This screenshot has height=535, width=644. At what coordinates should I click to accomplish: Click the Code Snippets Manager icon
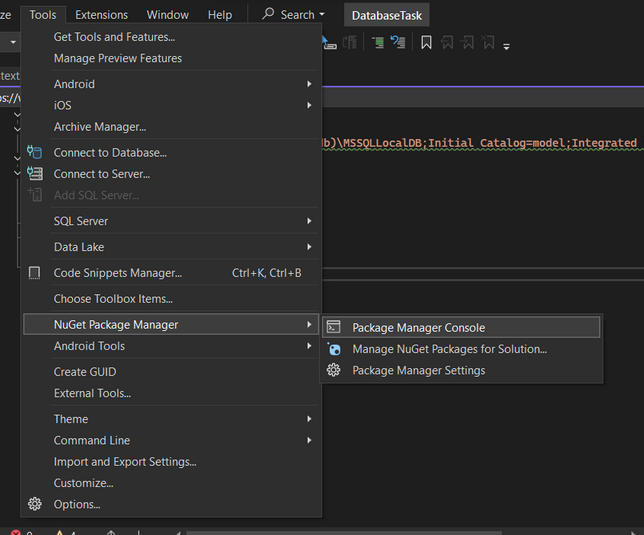pyautogui.click(x=35, y=273)
